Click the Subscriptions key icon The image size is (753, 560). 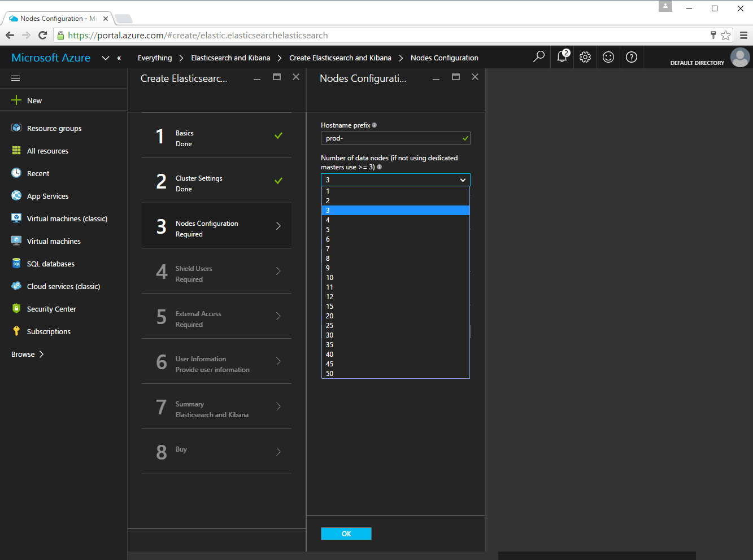click(x=16, y=331)
